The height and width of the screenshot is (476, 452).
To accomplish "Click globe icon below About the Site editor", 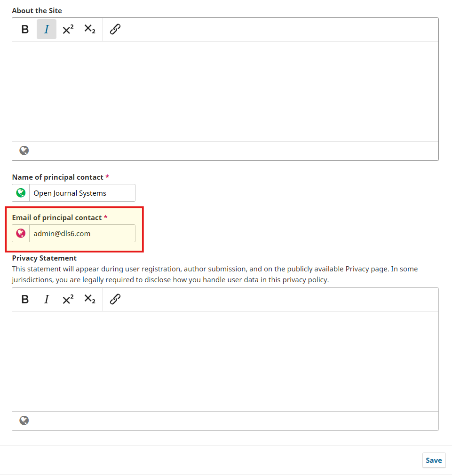I will pyautogui.click(x=24, y=151).
